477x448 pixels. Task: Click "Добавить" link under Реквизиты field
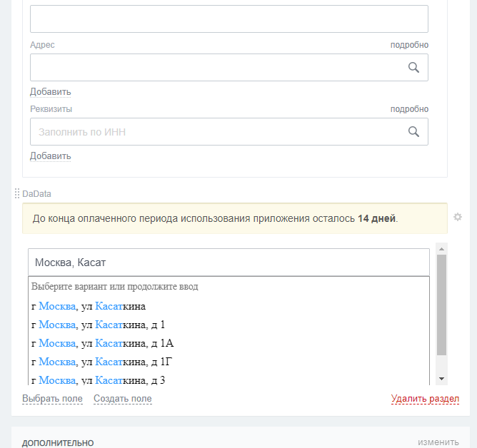click(x=50, y=156)
